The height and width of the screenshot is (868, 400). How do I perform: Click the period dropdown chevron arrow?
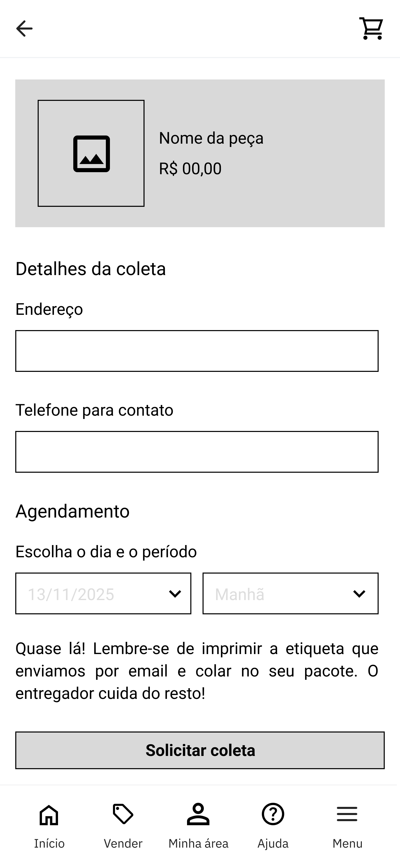click(x=359, y=593)
